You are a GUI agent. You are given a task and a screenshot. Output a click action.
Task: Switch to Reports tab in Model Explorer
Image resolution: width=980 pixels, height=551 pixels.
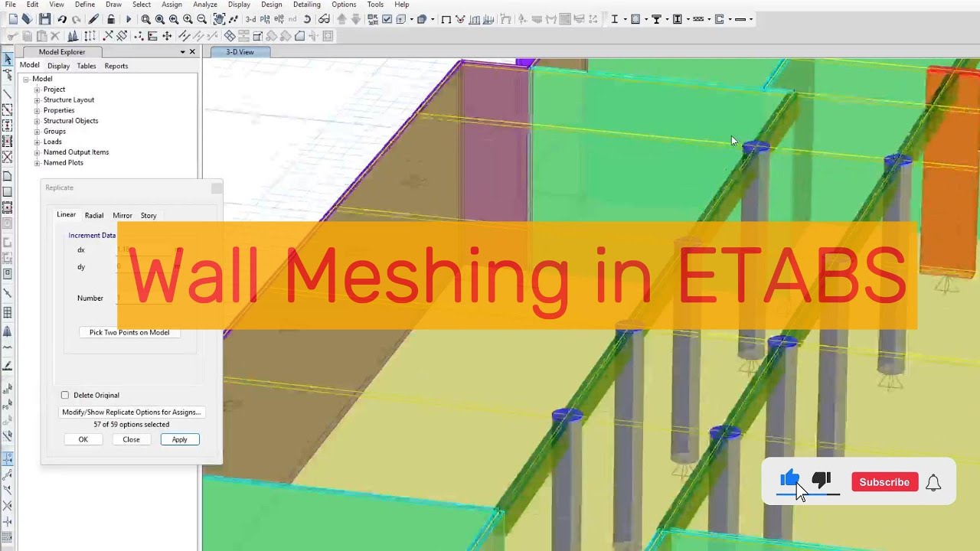tap(116, 66)
